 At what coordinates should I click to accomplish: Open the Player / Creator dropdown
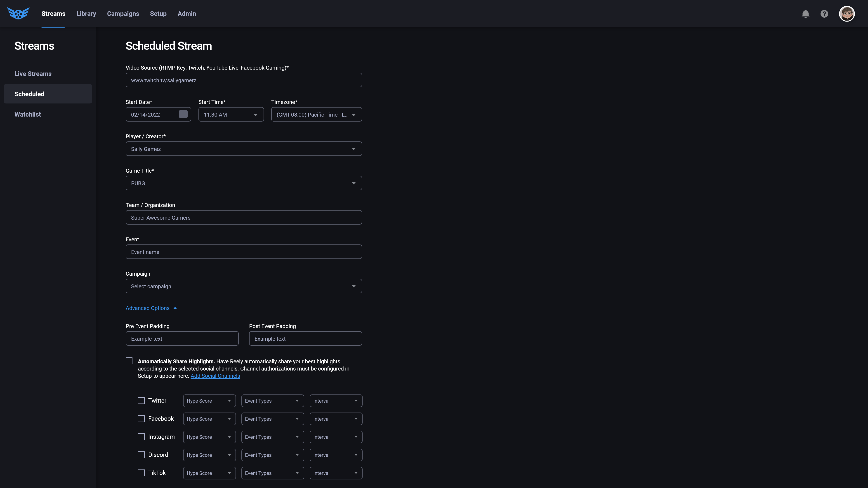(x=244, y=149)
